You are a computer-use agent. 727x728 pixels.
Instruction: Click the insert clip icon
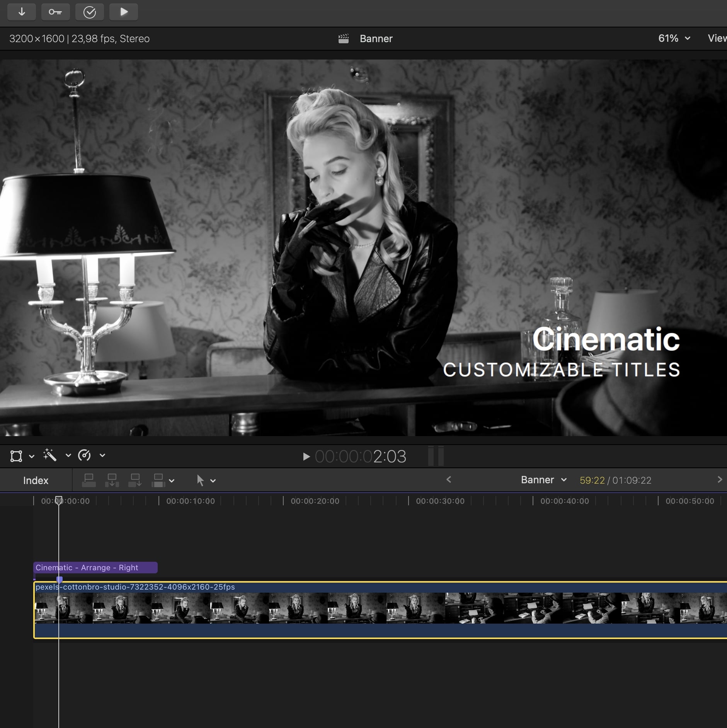point(112,480)
